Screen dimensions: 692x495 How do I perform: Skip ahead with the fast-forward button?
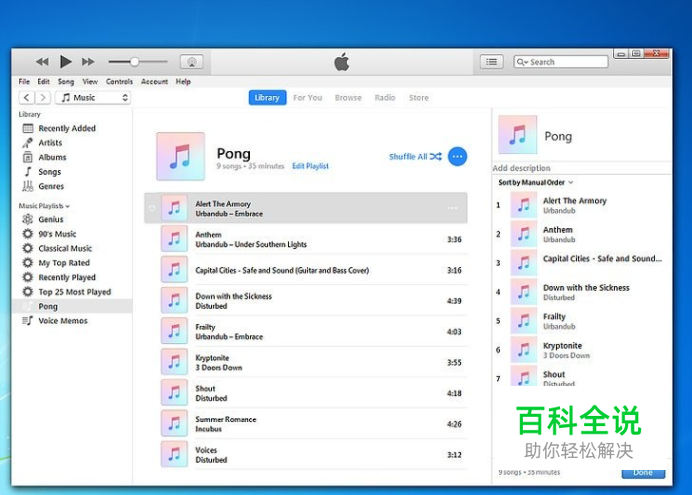point(88,62)
